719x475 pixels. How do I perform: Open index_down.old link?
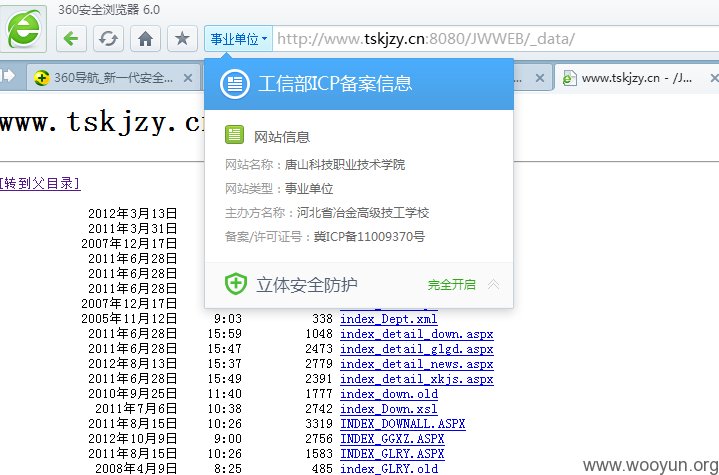tap(388, 394)
